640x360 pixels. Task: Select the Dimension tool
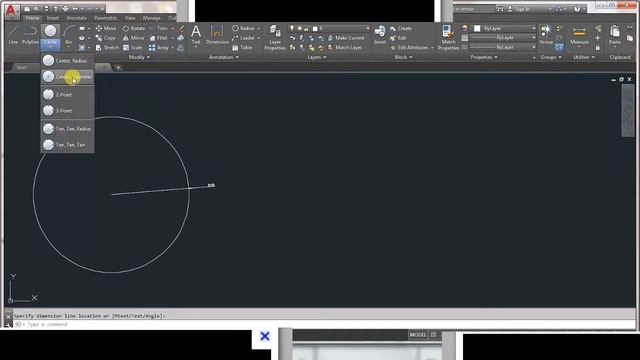coord(217,34)
